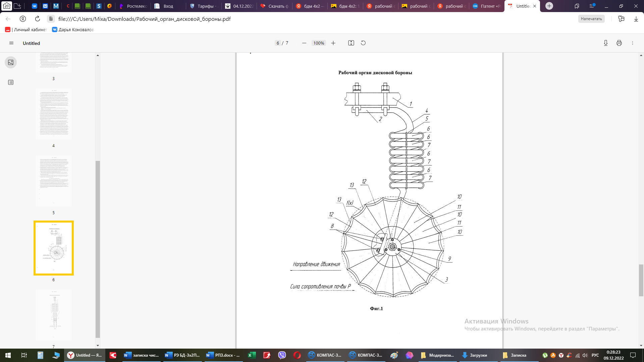Switch to the 04.12.2022 tab
The width and height of the screenshot is (644, 362).
(239, 6)
